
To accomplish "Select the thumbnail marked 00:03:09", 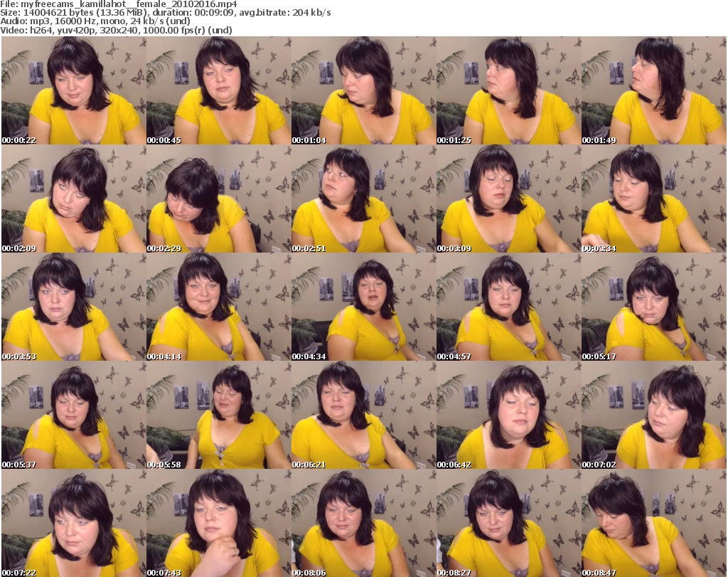I will pyautogui.click(x=509, y=198).
